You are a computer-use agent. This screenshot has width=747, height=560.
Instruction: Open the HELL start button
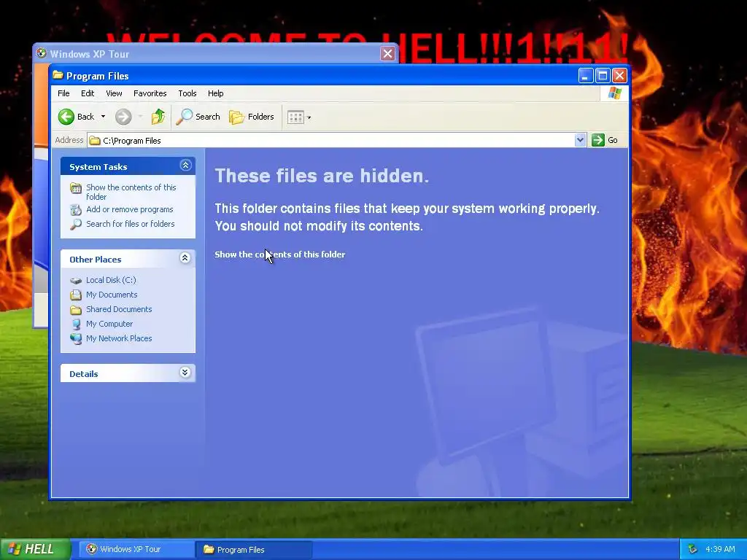tap(35, 549)
